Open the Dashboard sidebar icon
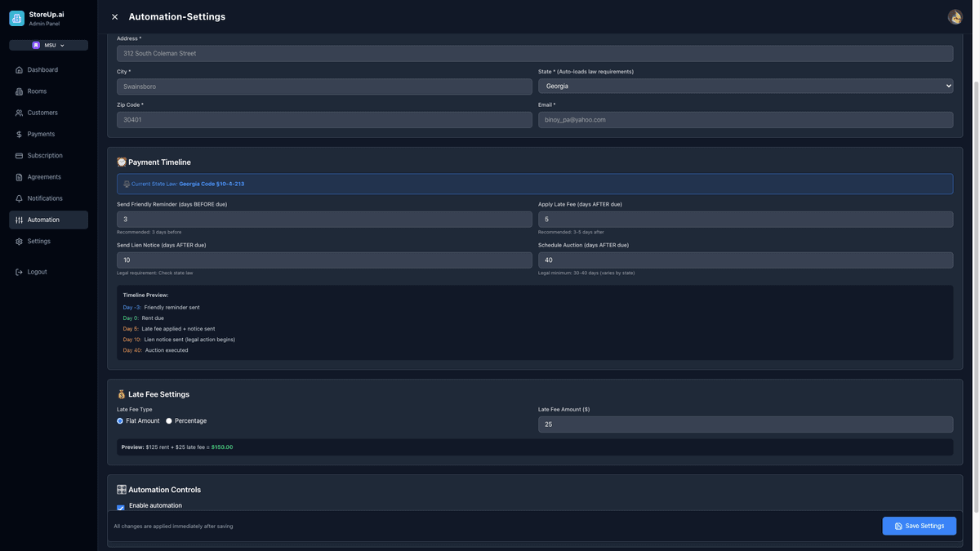The width and height of the screenshot is (980, 551). tap(19, 70)
